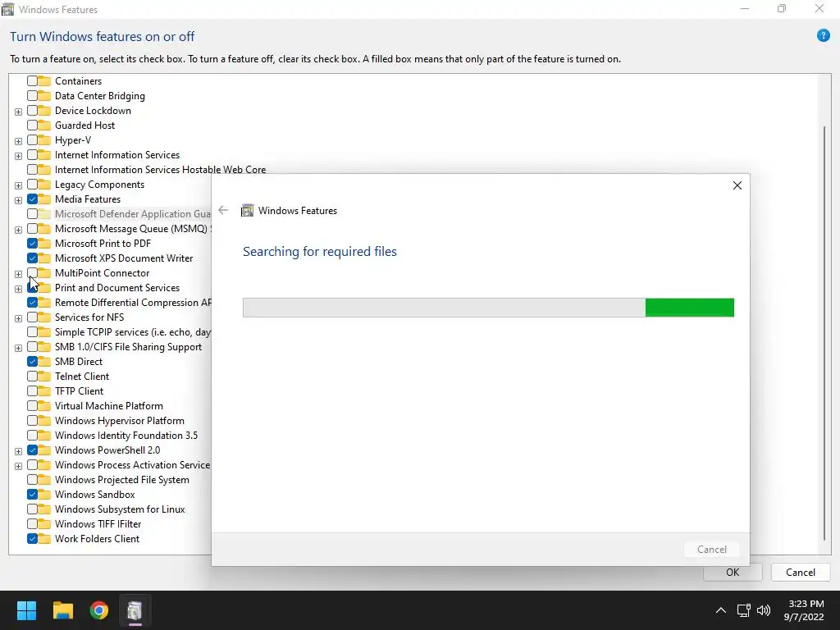Select the Windows Projected File System row

click(x=121, y=479)
